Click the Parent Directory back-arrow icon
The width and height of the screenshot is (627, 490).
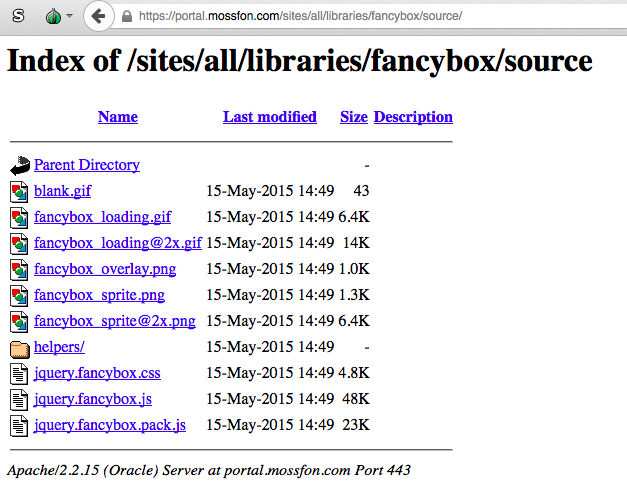[20, 166]
